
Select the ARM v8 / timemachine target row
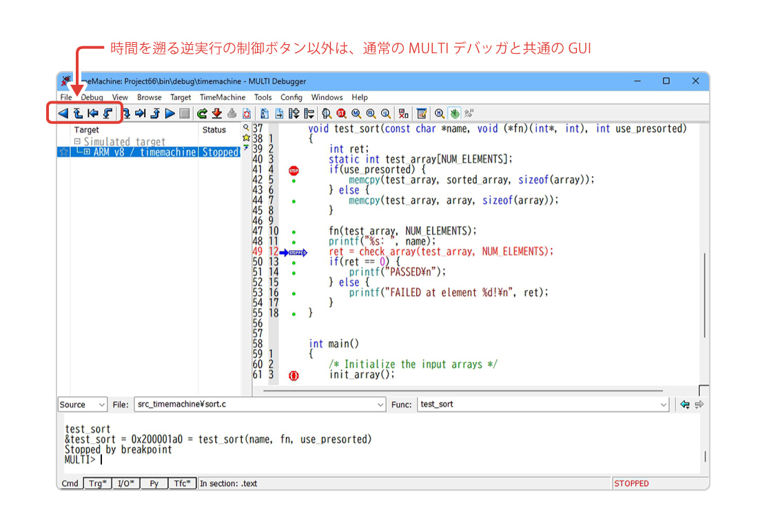149,152
